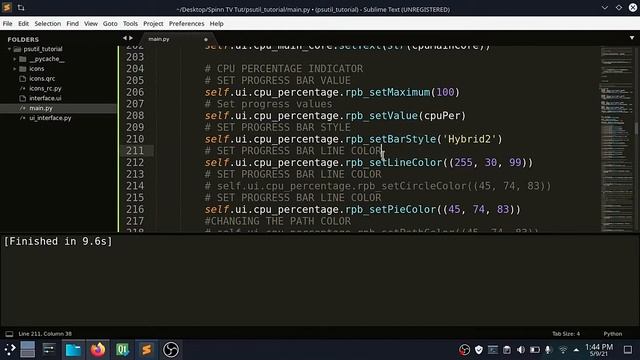Open interface.ui in sidebar

(x=45, y=98)
